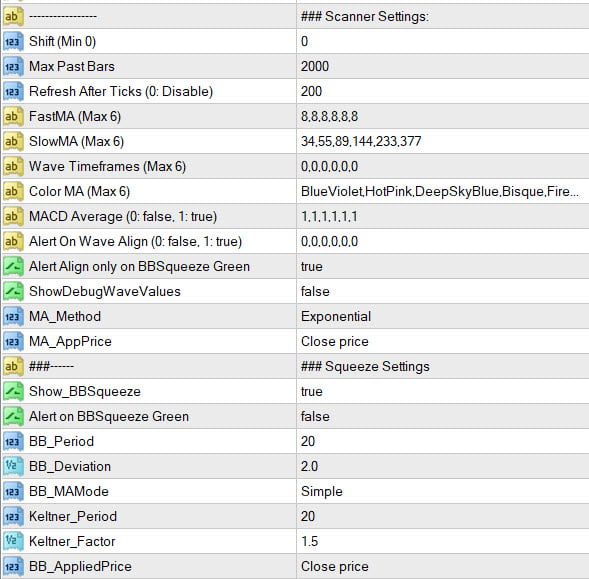This screenshot has width=589, height=579.
Task: Edit the Refresh After Ticks value 200
Action: (x=443, y=91)
